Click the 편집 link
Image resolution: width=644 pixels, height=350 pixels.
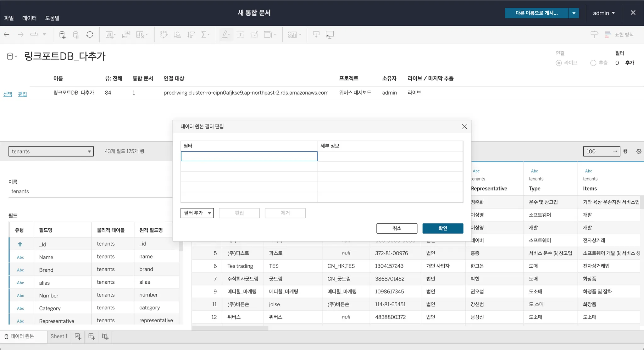coord(22,94)
